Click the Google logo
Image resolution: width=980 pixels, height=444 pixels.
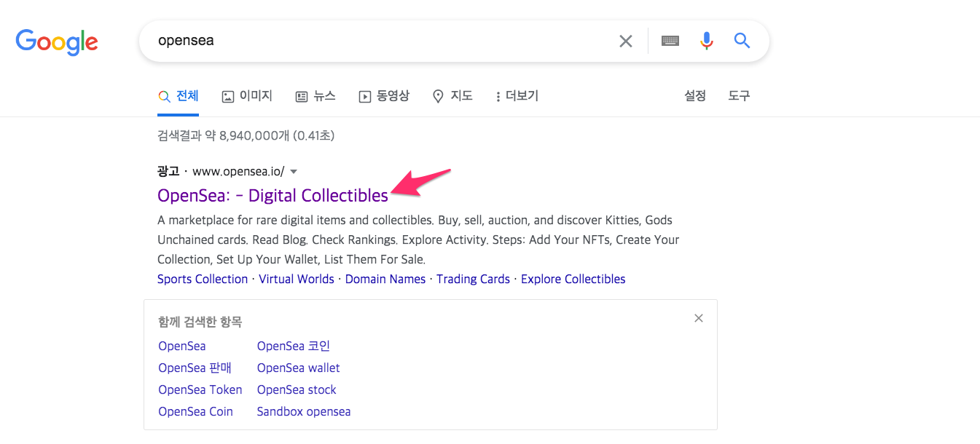pyautogui.click(x=57, y=42)
